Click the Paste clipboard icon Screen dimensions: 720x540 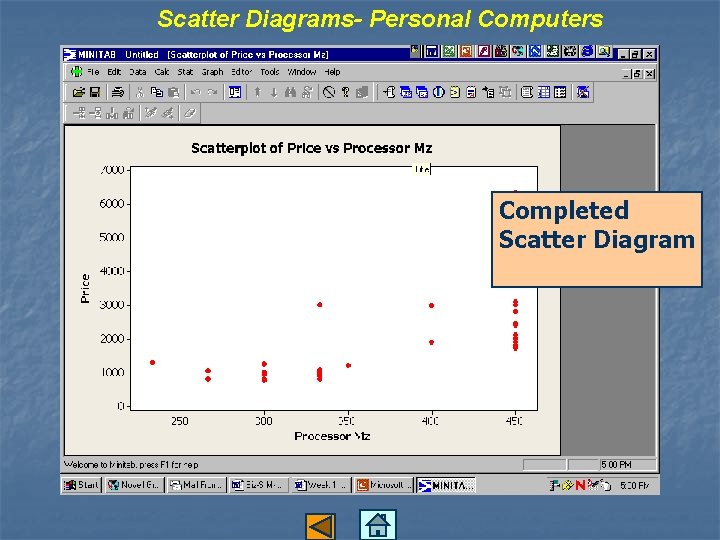[174, 92]
